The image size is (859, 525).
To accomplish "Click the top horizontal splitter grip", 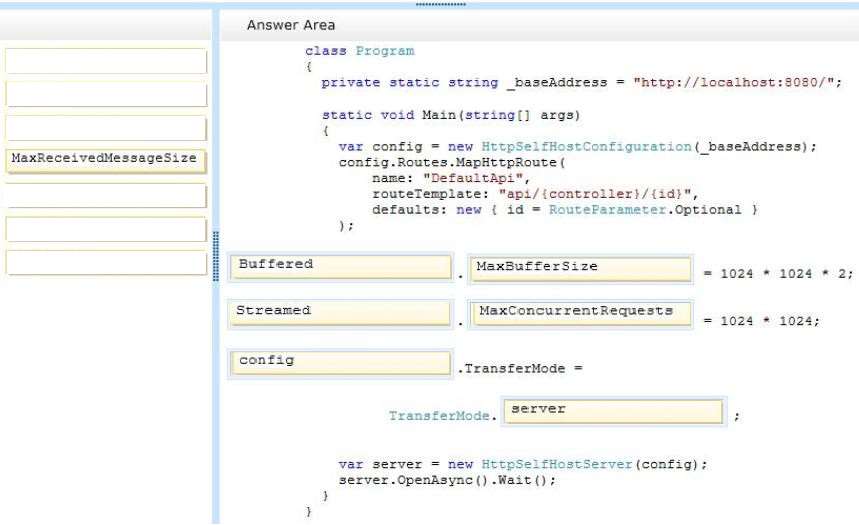I will click(x=440, y=4).
